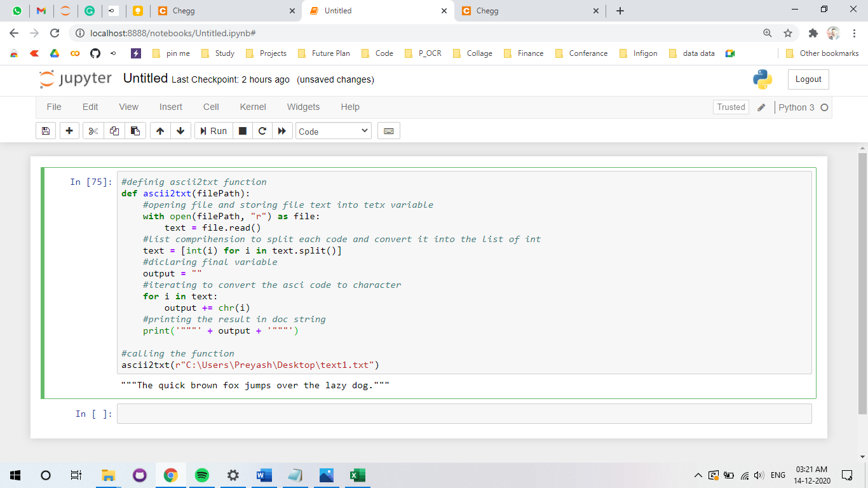
Task: Open the taskbar volume icon
Action: tap(758, 475)
